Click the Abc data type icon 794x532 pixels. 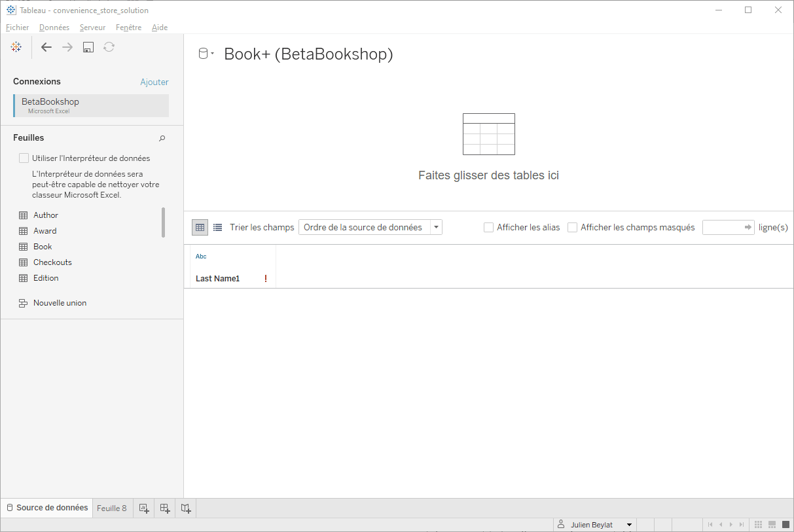pos(201,257)
